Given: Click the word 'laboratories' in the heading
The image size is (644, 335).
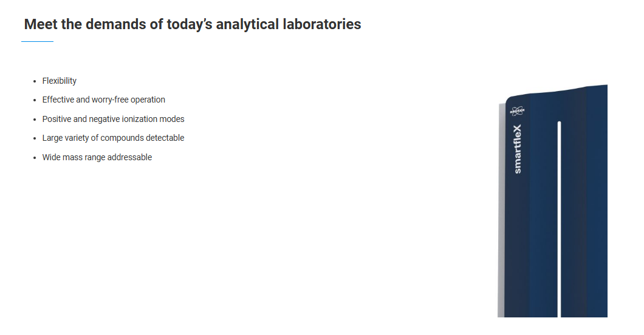Looking at the screenshot, I should tap(321, 24).
